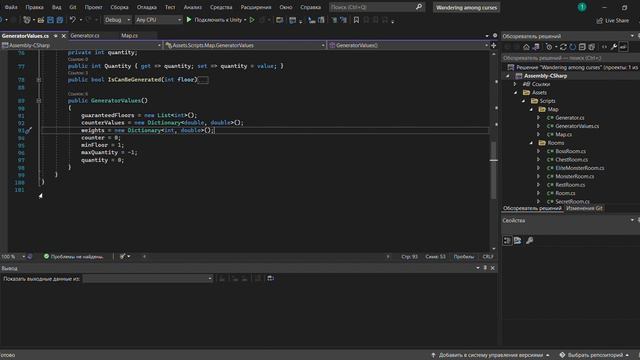Open the Debug configuration dropdown
Screen dimensions: 640x360
(x=118, y=20)
